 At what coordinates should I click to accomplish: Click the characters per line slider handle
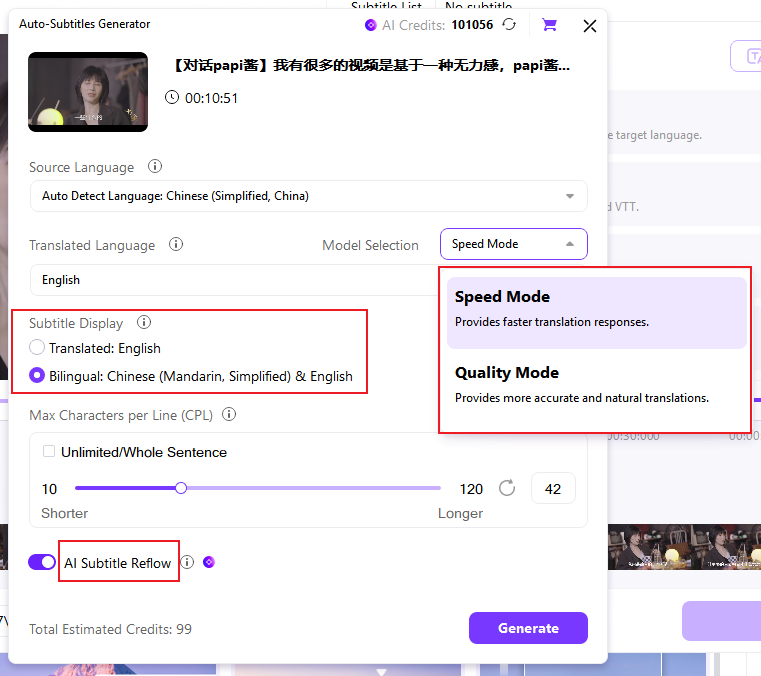(181, 488)
